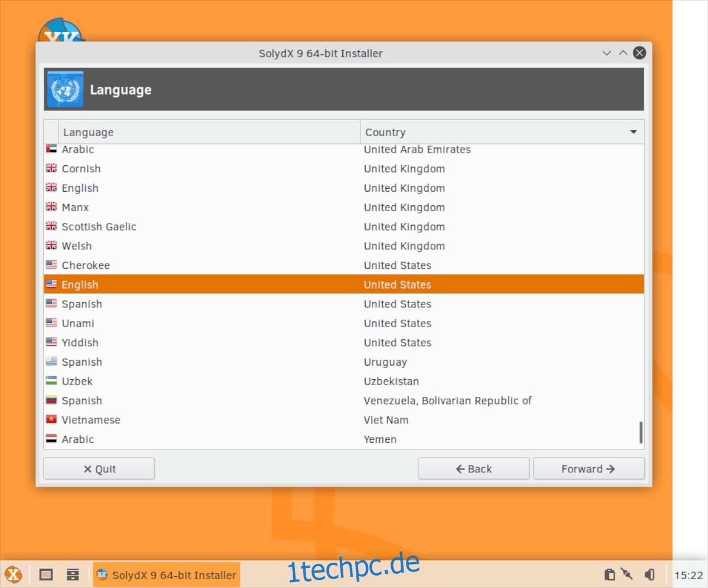Screen dimensions: 708x588
Task: Sort by the Country column header
Action: 502,132
